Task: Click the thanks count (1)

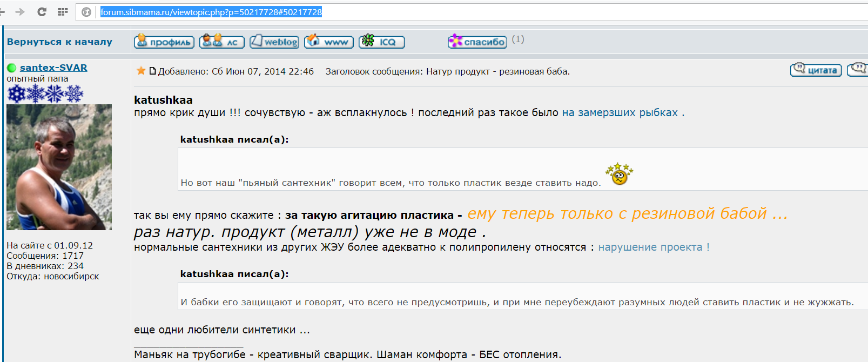Action: point(518,39)
